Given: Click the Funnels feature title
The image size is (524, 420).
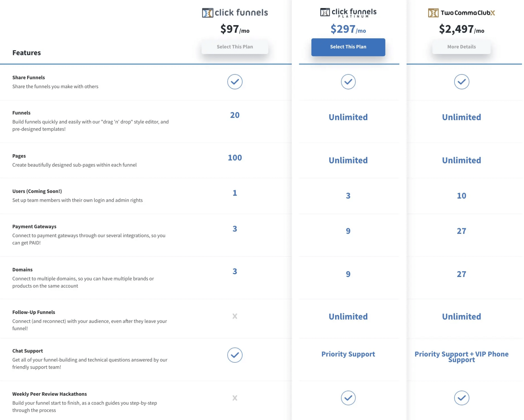Looking at the screenshot, I should coord(21,113).
